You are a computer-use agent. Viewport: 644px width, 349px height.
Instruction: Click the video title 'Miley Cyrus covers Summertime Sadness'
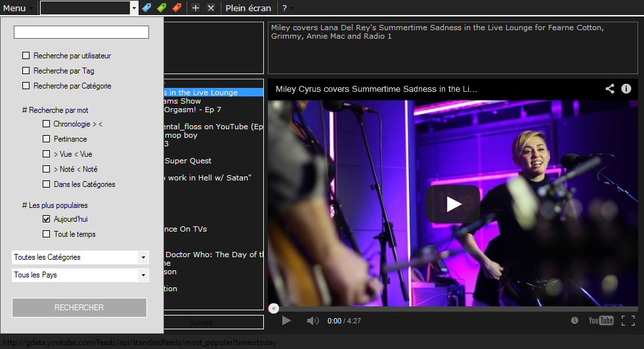tap(376, 89)
